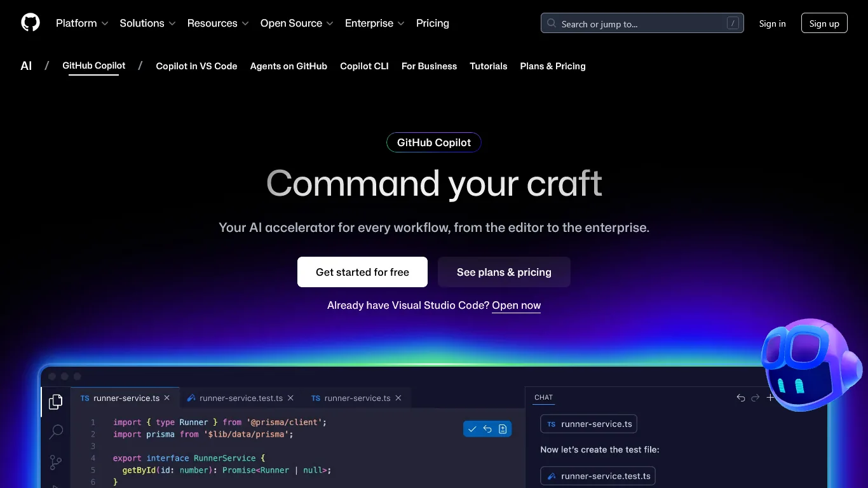Image resolution: width=868 pixels, height=488 pixels.
Task: Select the GitHub Copilot subnav item
Action: click(94, 65)
